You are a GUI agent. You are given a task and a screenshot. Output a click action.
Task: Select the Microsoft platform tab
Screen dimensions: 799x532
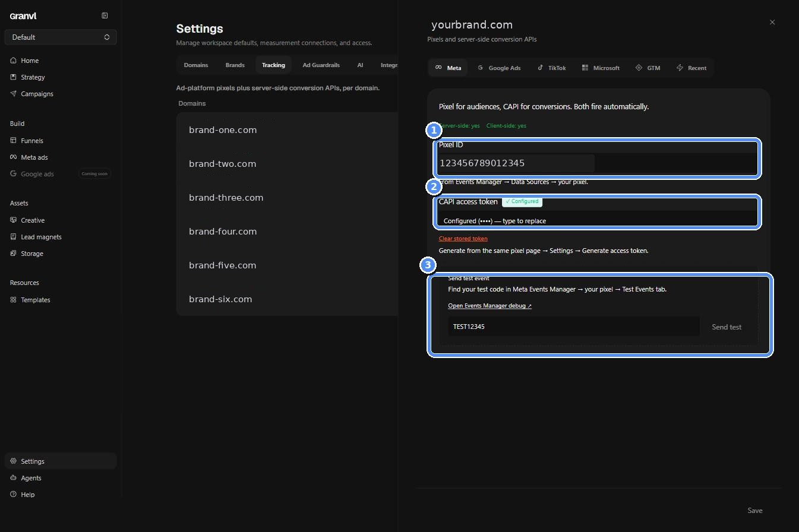pos(601,68)
